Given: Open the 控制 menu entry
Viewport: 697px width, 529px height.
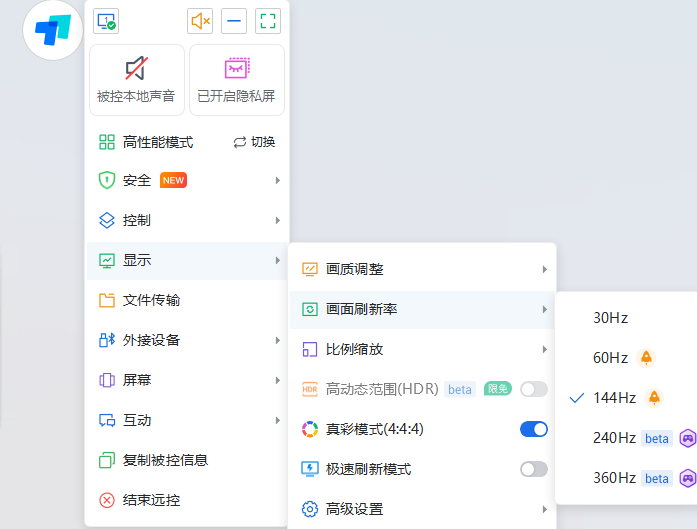Looking at the screenshot, I should (x=188, y=220).
